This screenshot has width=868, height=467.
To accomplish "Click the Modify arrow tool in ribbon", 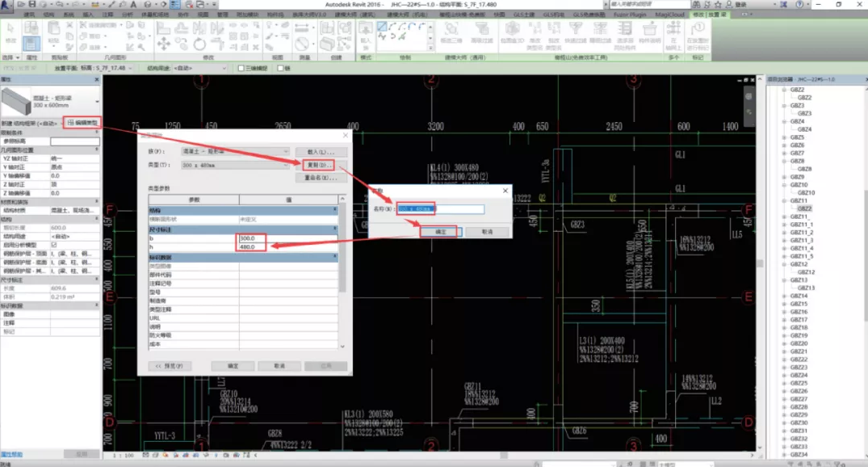I will [10, 32].
